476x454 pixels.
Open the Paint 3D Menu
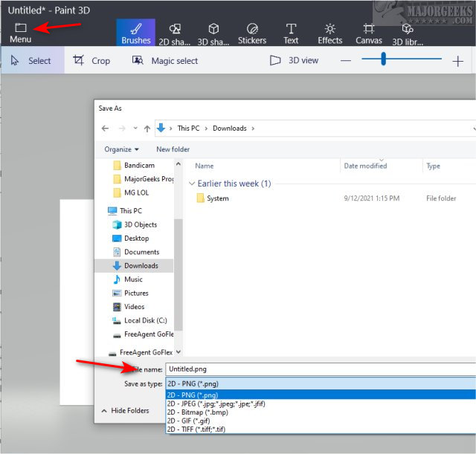[x=20, y=33]
